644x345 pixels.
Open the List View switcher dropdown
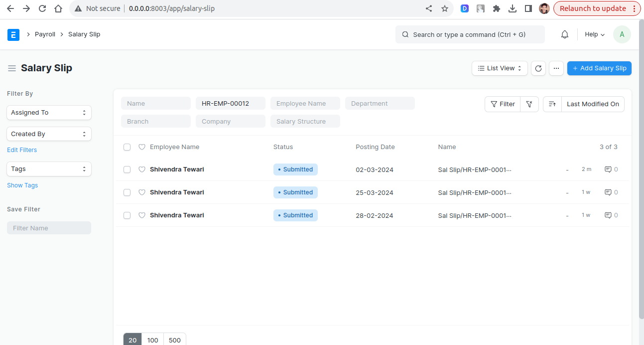coord(500,68)
